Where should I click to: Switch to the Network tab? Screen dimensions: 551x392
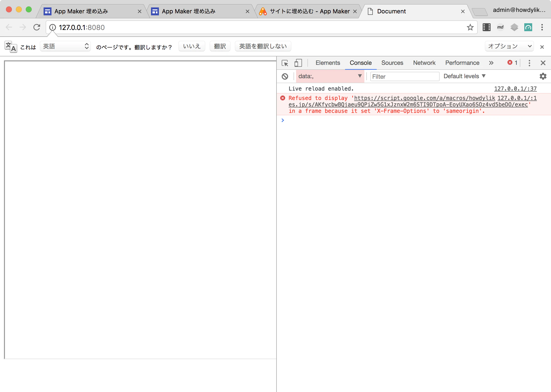pos(424,63)
